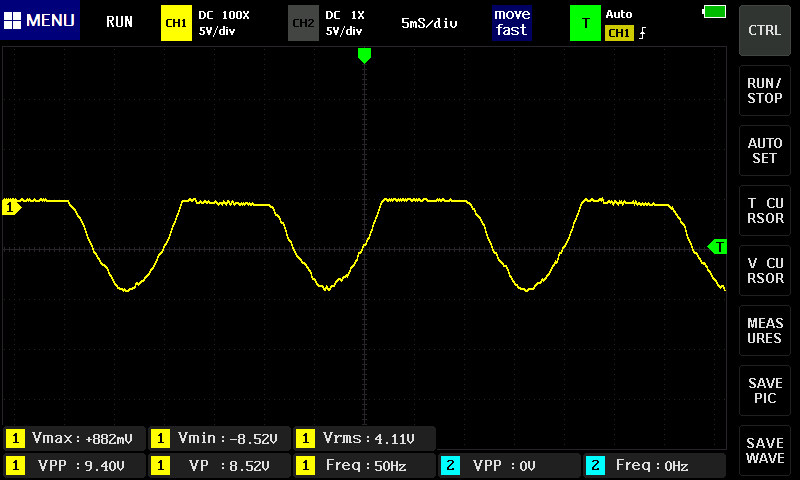Click the yellow channel 1 ground marker

[x=11, y=207]
